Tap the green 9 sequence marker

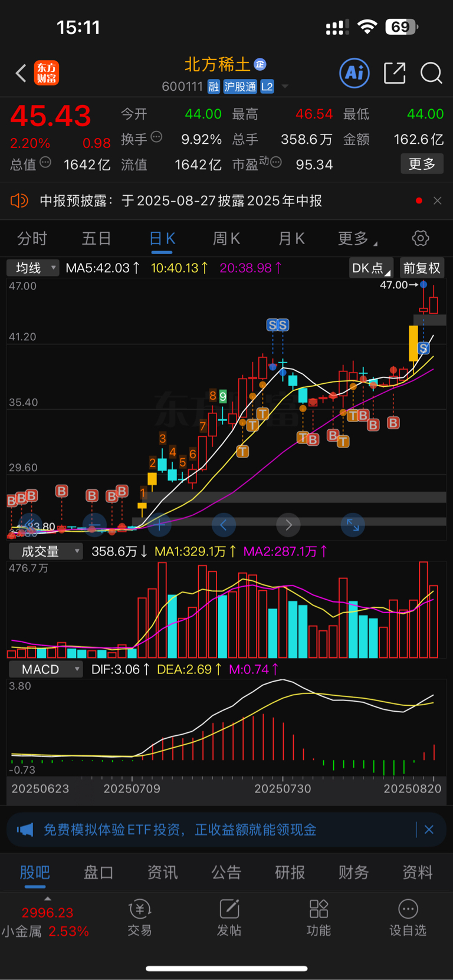(x=222, y=396)
